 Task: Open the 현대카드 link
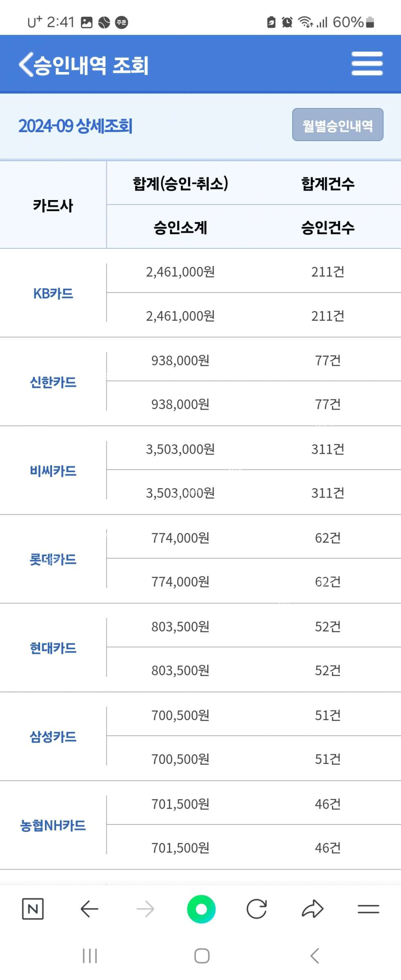[x=53, y=648]
